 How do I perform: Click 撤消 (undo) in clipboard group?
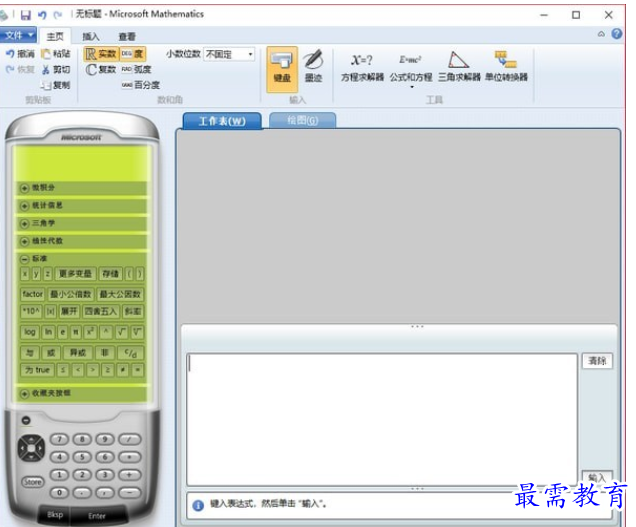[20, 54]
